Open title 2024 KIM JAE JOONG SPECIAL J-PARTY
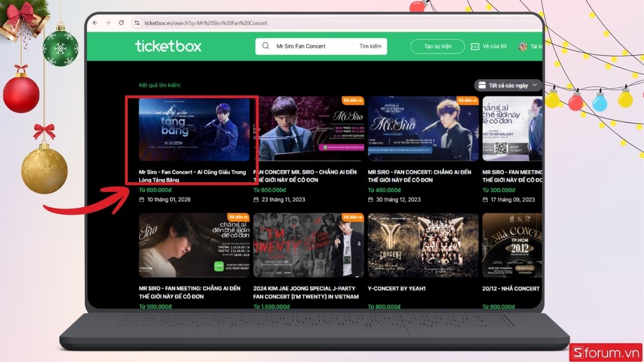Viewport: 644px width, 362px height. (x=306, y=292)
